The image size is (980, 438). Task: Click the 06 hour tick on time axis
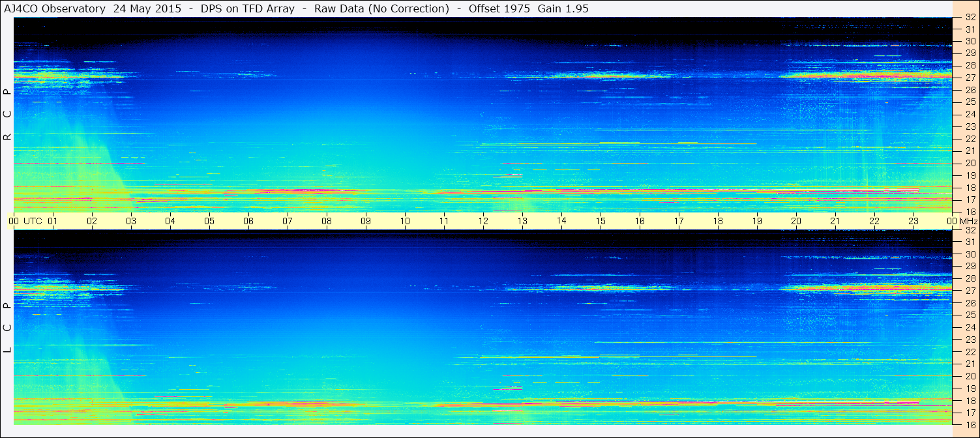tap(248, 221)
